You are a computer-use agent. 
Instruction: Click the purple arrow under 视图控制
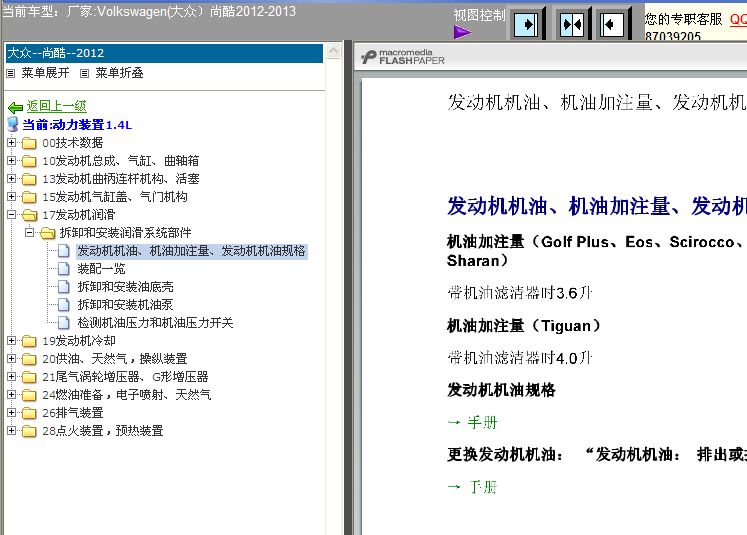coord(462,32)
